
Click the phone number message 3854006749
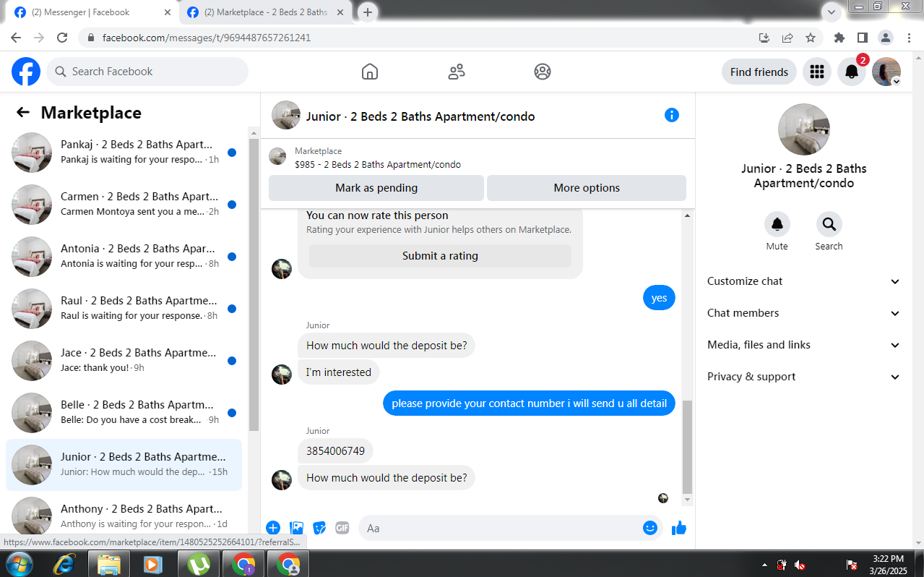[x=335, y=451]
